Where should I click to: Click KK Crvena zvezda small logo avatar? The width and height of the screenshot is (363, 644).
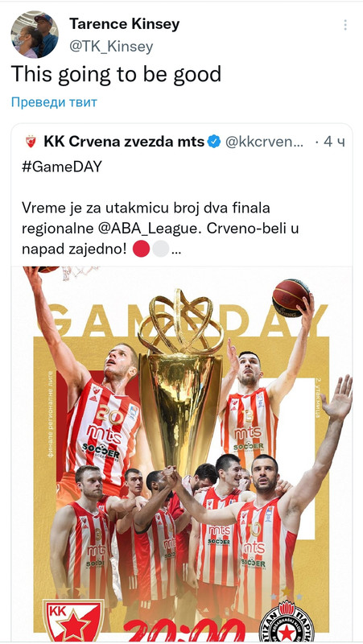pyautogui.click(x=31, y=142)
